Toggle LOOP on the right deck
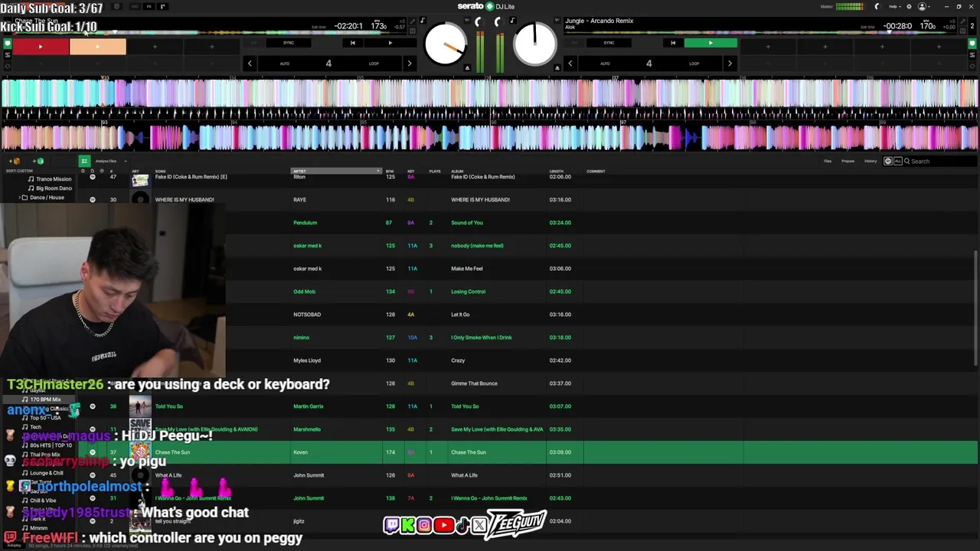This screenshot has height=551, width=980. tap(694, 64)
